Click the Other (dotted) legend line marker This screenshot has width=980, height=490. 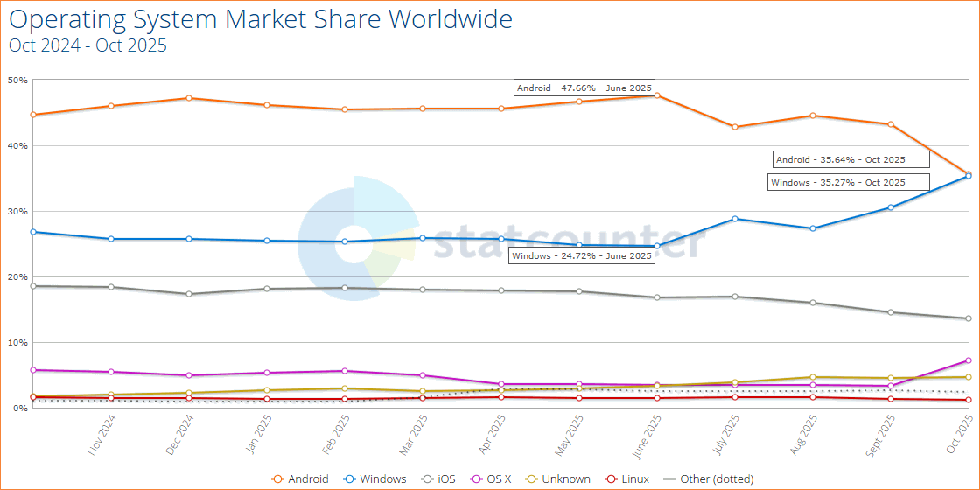[x=669, y=479]
